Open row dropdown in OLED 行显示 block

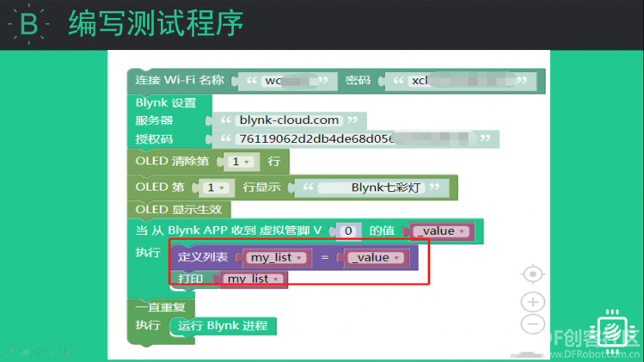[217, 187]
